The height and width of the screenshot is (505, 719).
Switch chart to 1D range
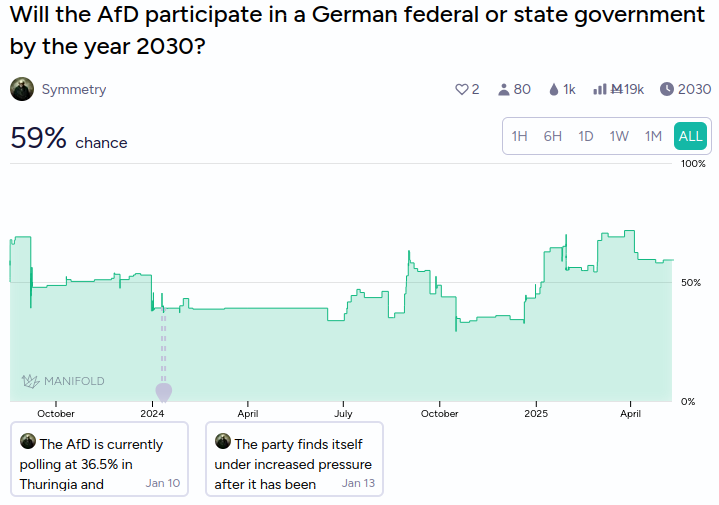(586, 136)
